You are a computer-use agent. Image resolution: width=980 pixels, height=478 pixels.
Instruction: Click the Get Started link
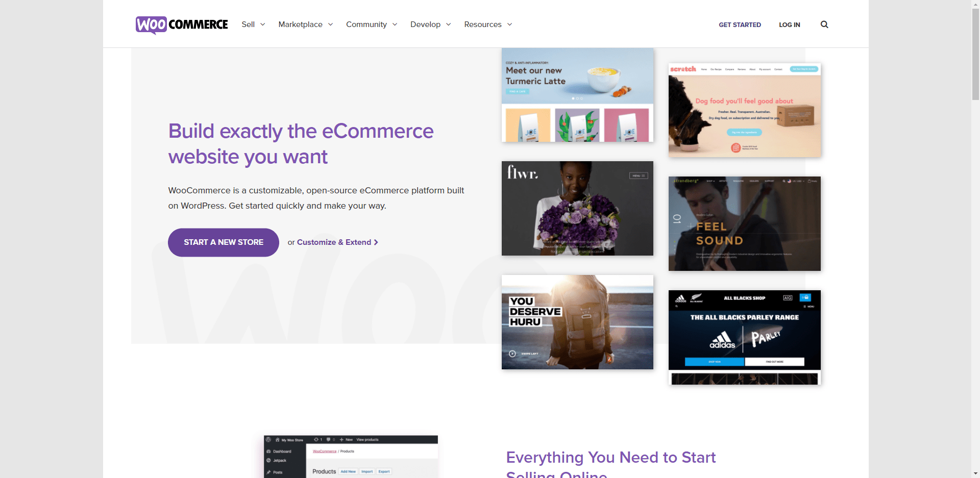click(740, 24)
